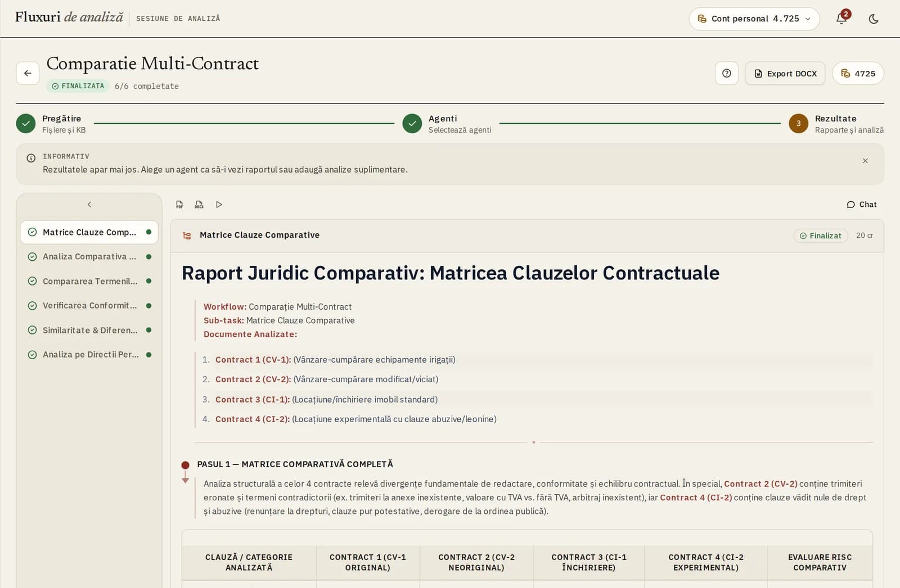Open notifications bell icon
The width and height of the screenshot is (900, 588).
click(841, 19)
